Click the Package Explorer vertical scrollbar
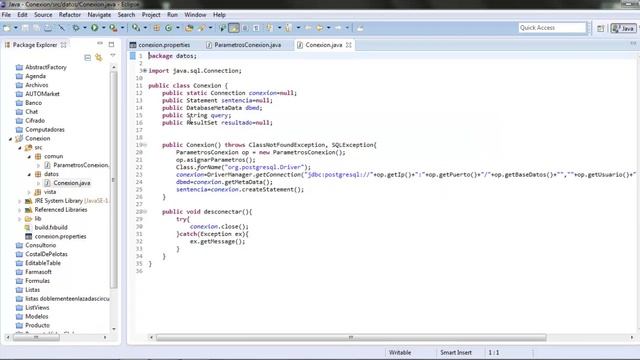 coord(114,180)
